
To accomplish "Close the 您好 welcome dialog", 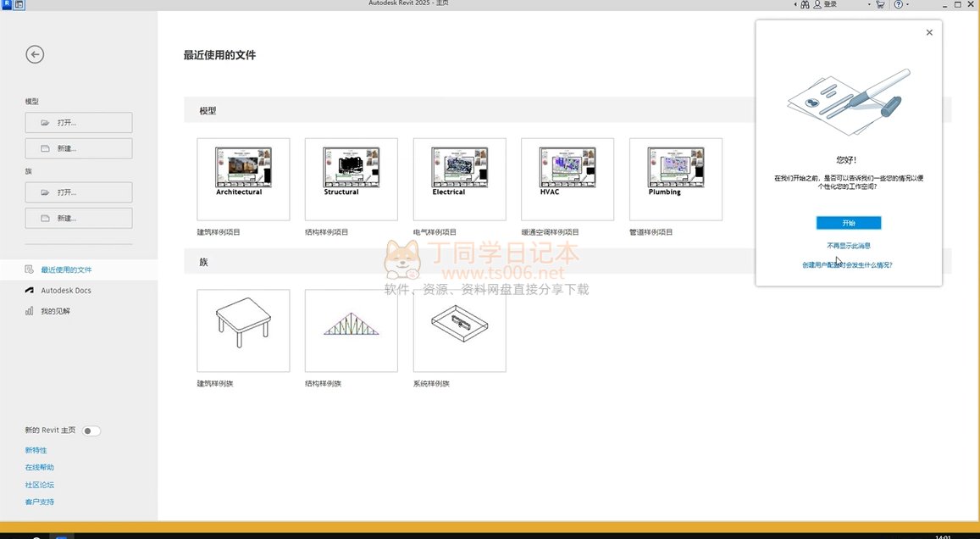I will 929,32.
